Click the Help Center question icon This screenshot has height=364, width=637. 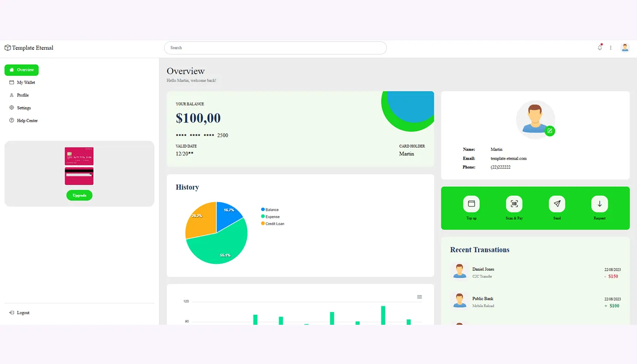(x=12, y=120)
